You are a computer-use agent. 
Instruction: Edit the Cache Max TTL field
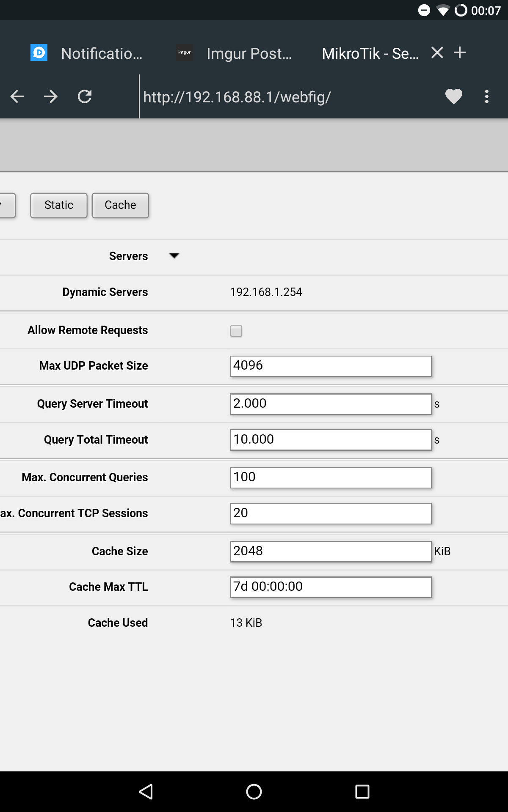(331, 587)
